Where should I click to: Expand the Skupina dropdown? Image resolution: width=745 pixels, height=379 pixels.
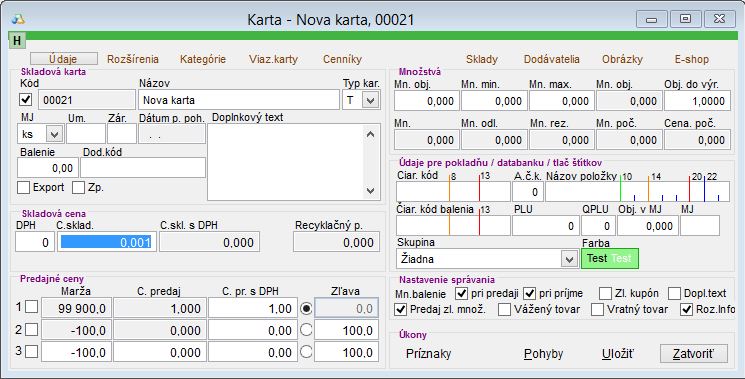point(569,259)
